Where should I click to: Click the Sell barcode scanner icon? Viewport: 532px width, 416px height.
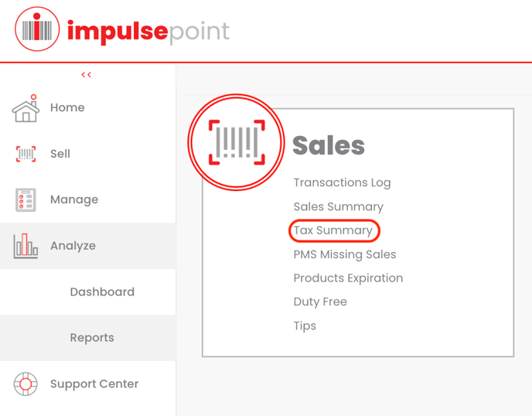[x=26, y=154]
